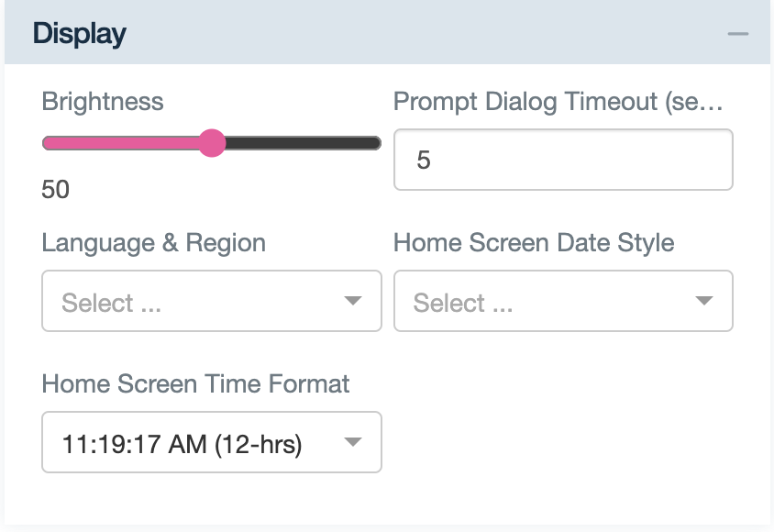This screenshot has height=532, width=774.
Task: Click the Prompt Dialog Timeout input field
Action: (563, 160)
